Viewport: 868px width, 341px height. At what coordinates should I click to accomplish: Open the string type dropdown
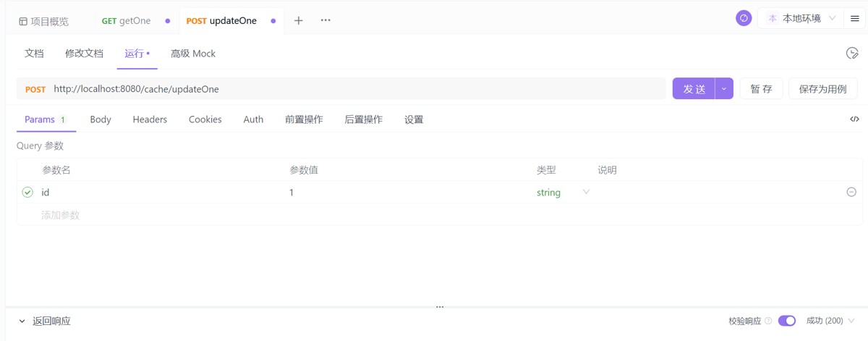click(x=563, y=193)
